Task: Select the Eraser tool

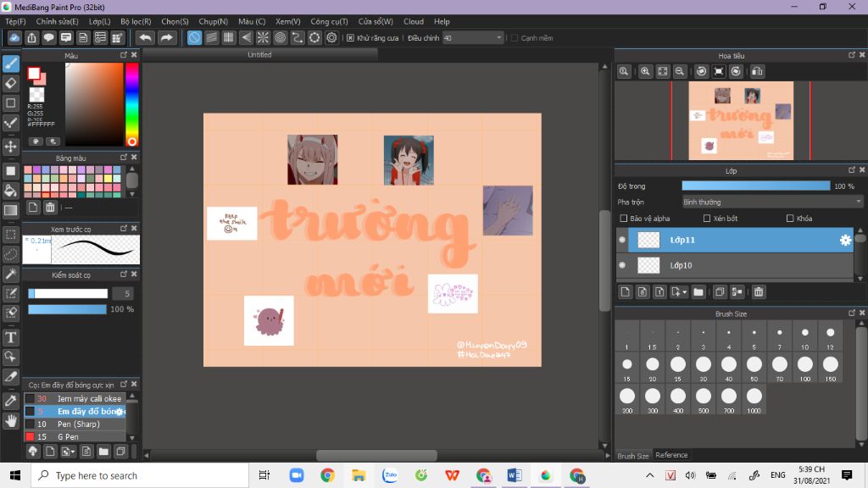Action: coord(10,84)
